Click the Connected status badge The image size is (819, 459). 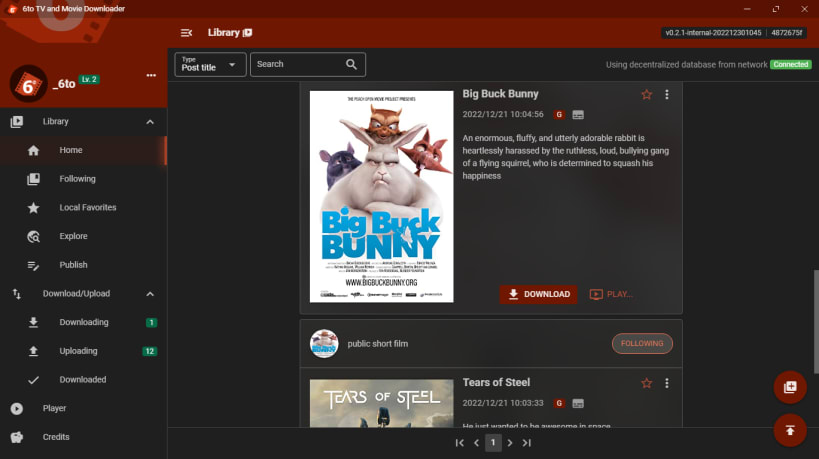coord(791,65)
